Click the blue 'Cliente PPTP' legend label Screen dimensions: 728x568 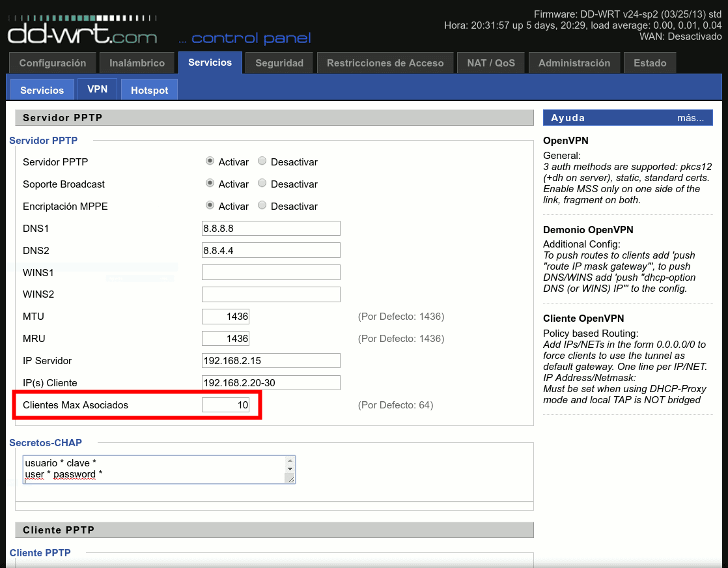pos(40,552)
